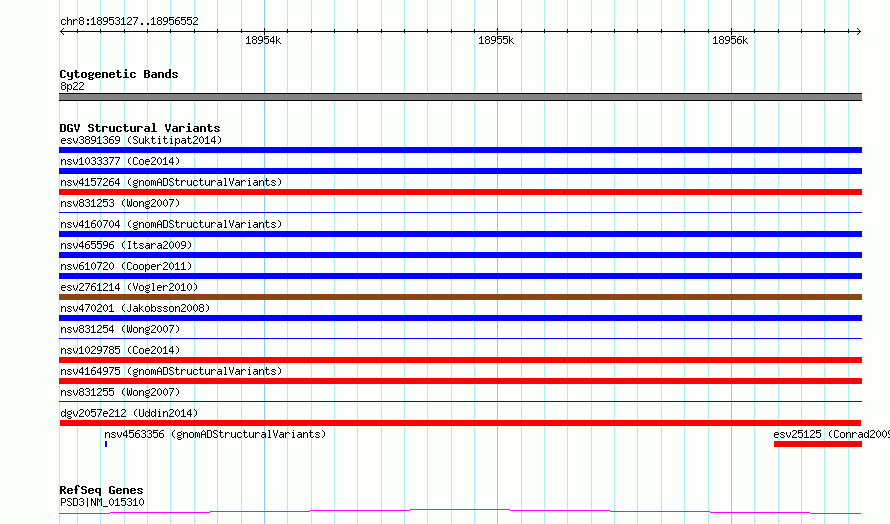Open the PSD3|NM_015310 gene label
This screenshot has height=524, width=890.
click(x=102, y=502)
